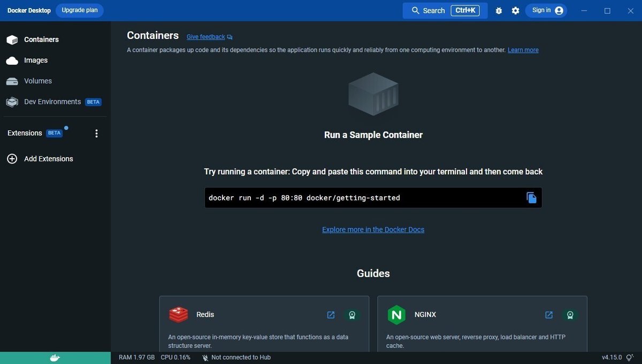Screen dimensions: 642x364
Task: Maximize the Docker Desktop window
Action: pos(607,11)
